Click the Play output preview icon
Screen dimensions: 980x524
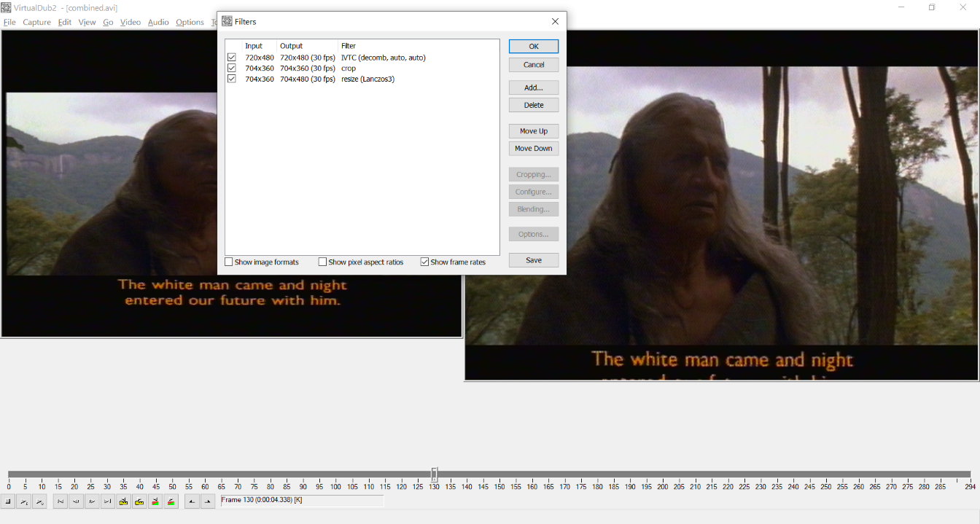(40, 501)
